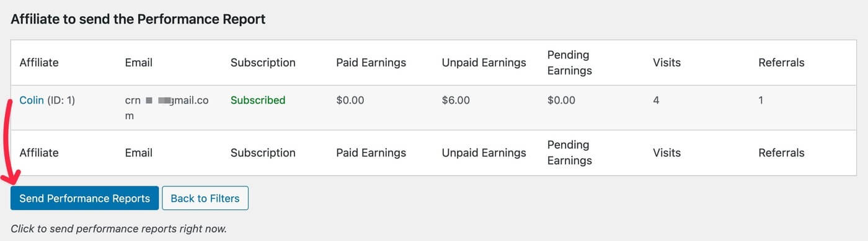Click the $6.00 unpaid earnings value
Image resolution: width=868 pixels, height=241 pixels.
(x=456, y=100)
